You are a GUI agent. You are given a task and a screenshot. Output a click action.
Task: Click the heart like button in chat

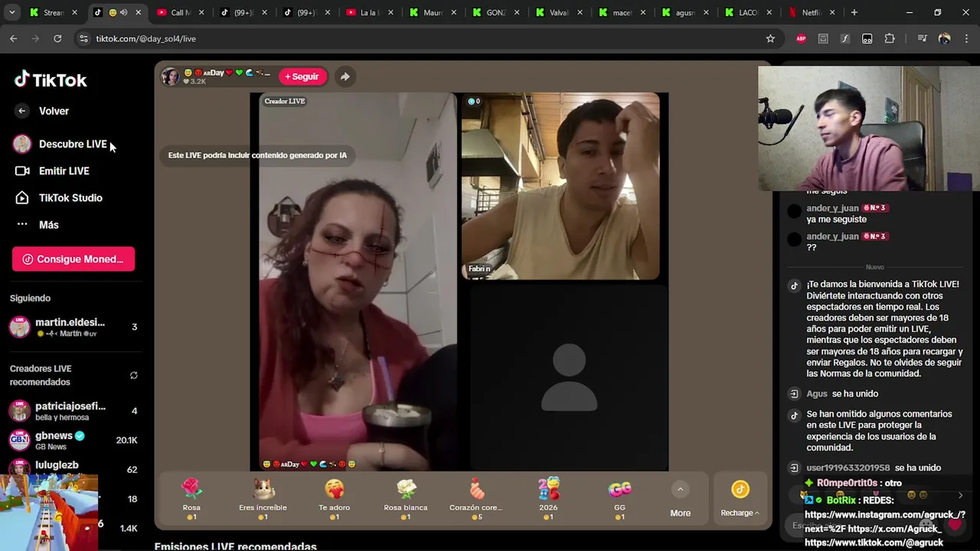955,525
